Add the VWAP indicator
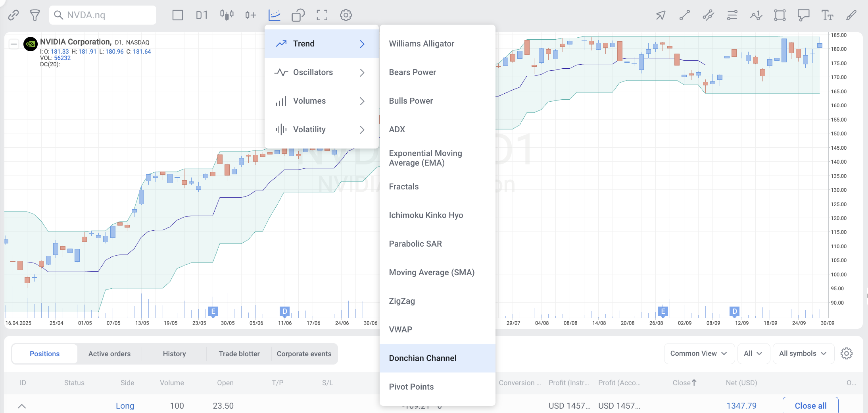The height and width of the screenshot is (413, 868). coord(438,330)
